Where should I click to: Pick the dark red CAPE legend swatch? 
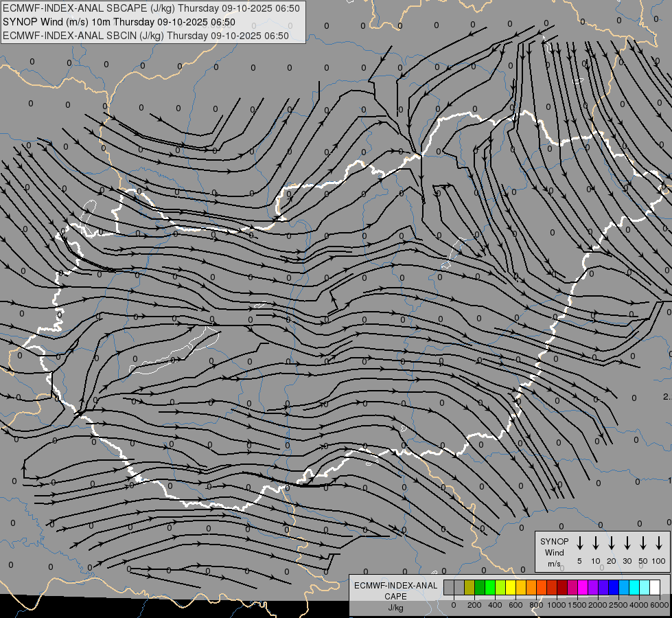coord(563,588)
